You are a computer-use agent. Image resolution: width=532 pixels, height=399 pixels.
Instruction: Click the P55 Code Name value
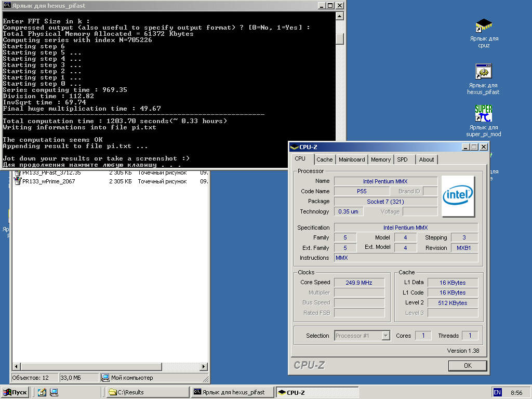tap(362, 191)
